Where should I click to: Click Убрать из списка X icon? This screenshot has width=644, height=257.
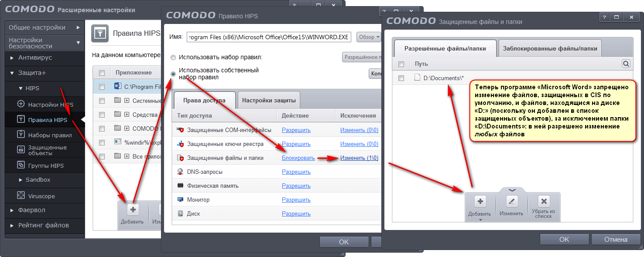543,201
